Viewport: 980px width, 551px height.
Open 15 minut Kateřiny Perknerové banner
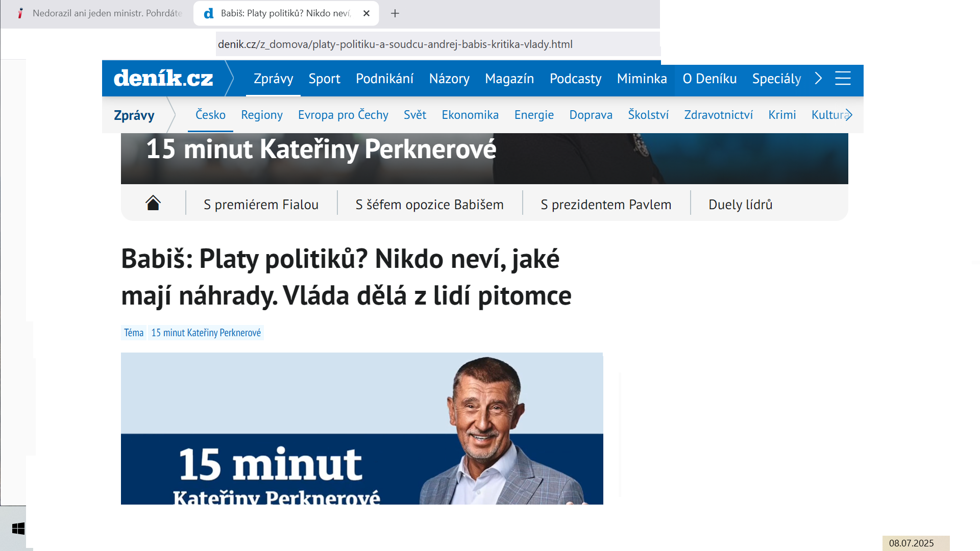pos(484,159)
